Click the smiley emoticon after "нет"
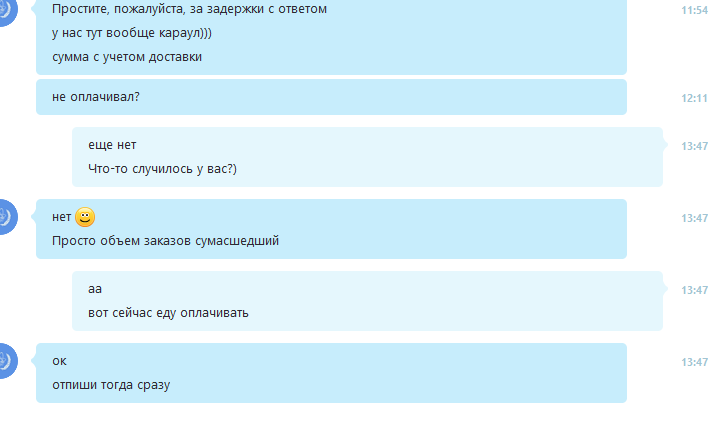The image size is (722, 428). point(85,217)
